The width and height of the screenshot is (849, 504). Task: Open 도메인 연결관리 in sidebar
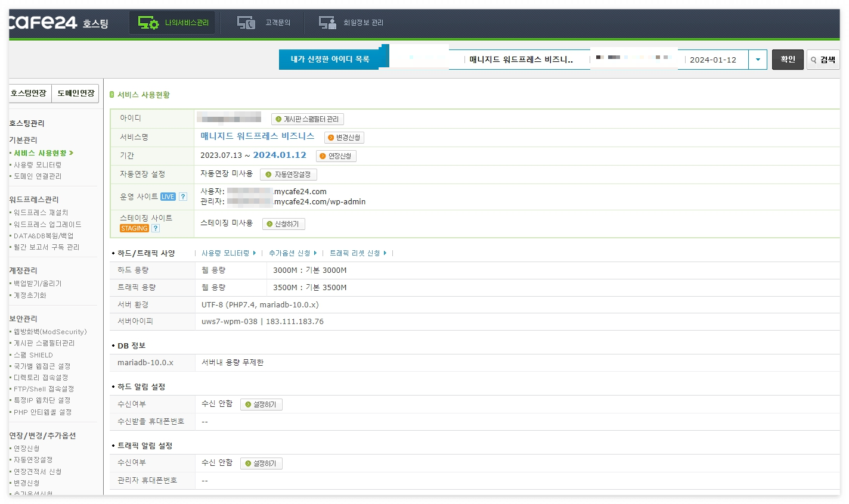38,176
